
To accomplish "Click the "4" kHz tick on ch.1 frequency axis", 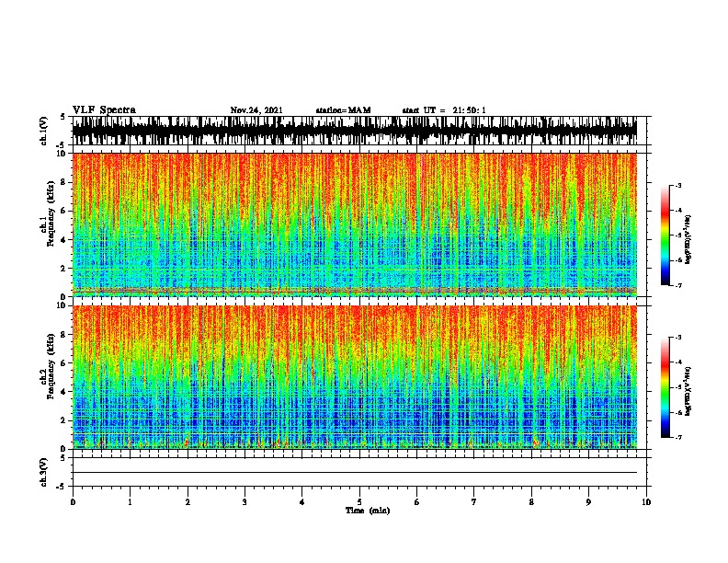I will pyautogui.click(x=64, y=240).
